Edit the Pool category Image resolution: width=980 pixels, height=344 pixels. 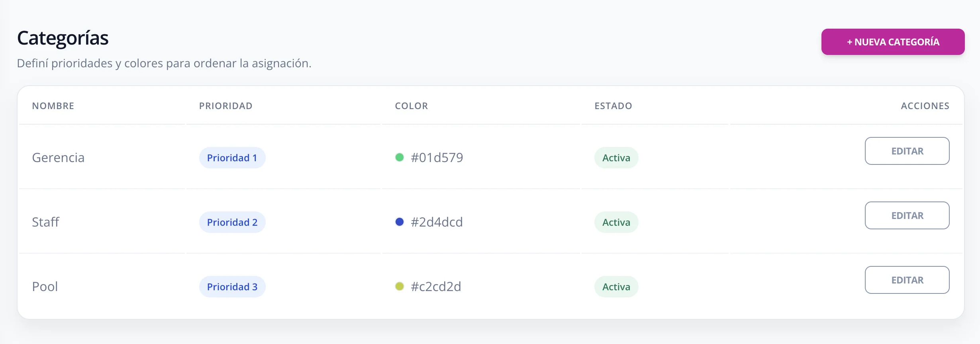coord(907,280)
